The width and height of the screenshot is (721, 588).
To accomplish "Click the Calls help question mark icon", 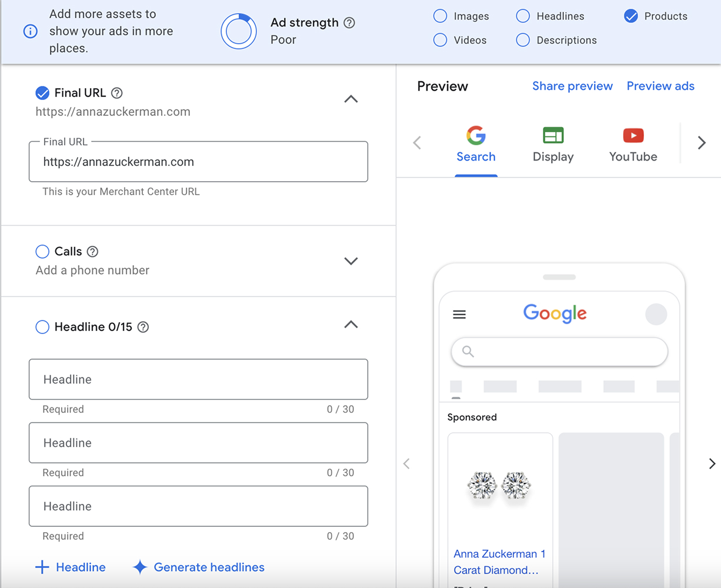I will pos(92,252).
